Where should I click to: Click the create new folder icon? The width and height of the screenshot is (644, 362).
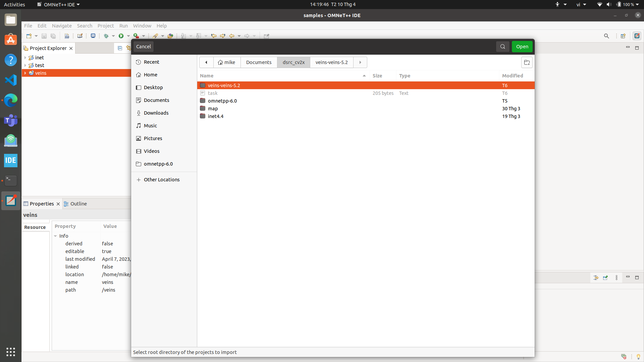[527, 62]
